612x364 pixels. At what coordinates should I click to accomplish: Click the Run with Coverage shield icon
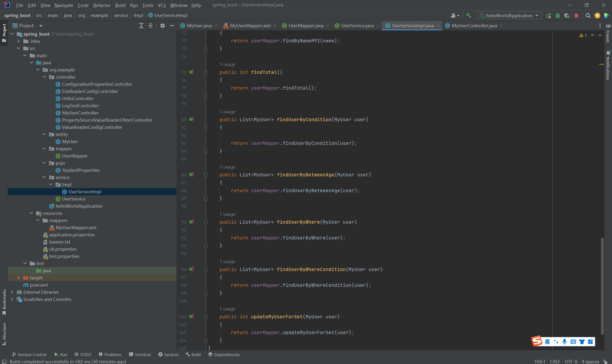click(x=567, y=16)
